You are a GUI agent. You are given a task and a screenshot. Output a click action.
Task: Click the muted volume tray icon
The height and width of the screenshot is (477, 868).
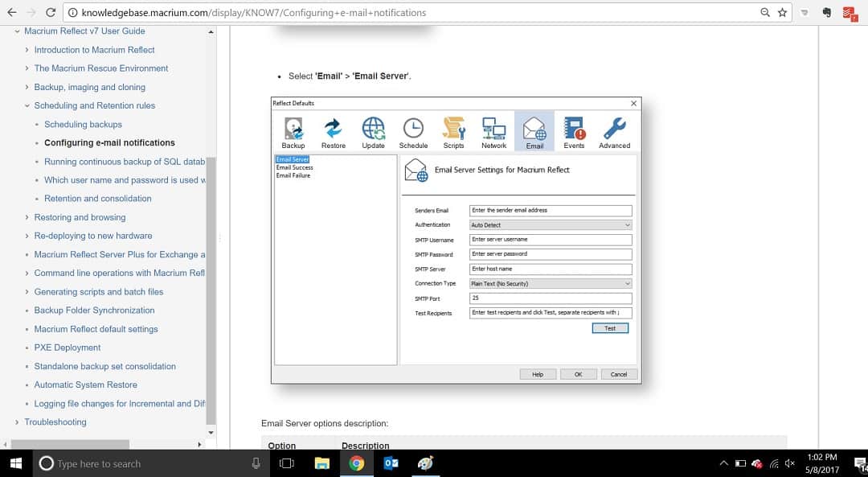point(790,463)
